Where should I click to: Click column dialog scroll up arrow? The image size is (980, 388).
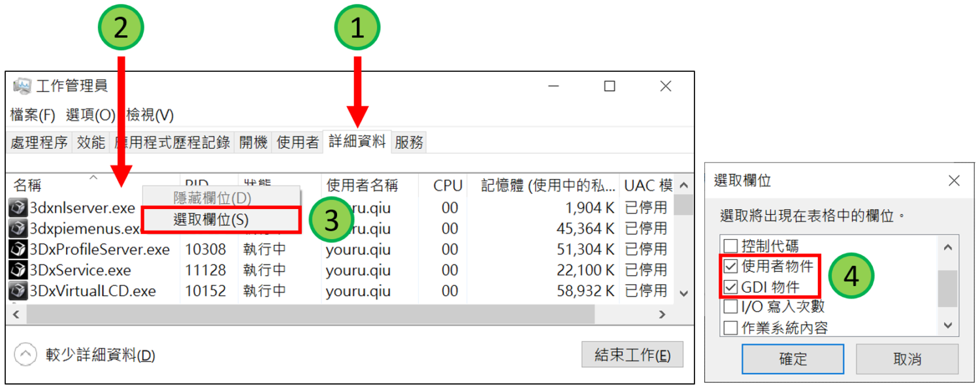pyautogui.click(x=948, y=248)
